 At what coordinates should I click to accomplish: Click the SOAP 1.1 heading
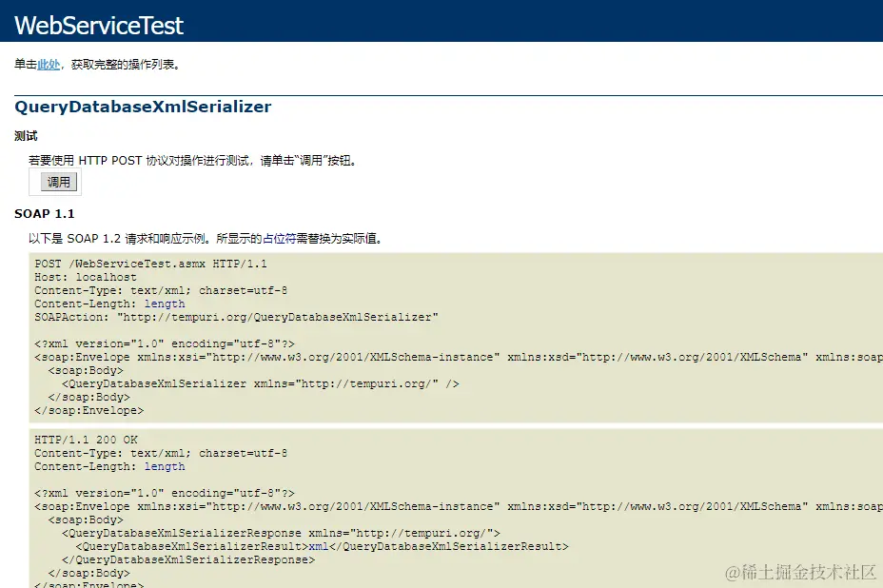[45, 213]
